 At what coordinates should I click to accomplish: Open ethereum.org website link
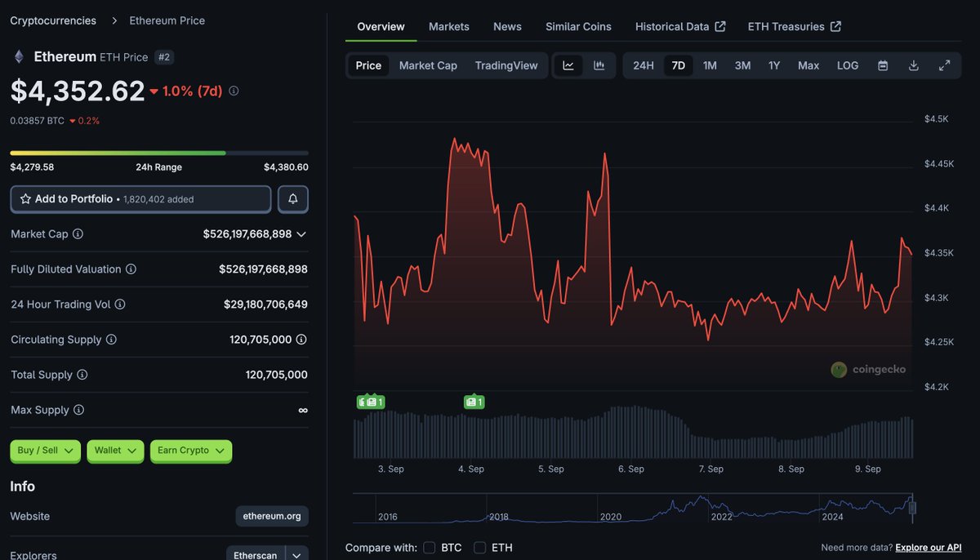[x=272, y=516]
